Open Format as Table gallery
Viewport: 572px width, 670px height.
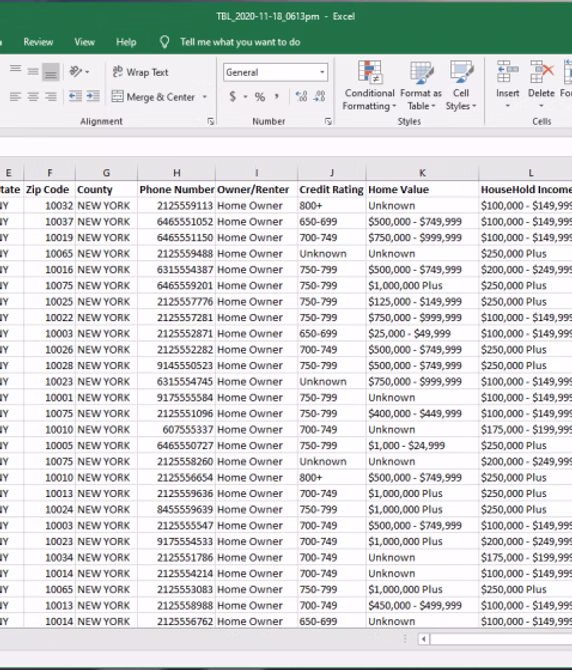tap(421, 86)
